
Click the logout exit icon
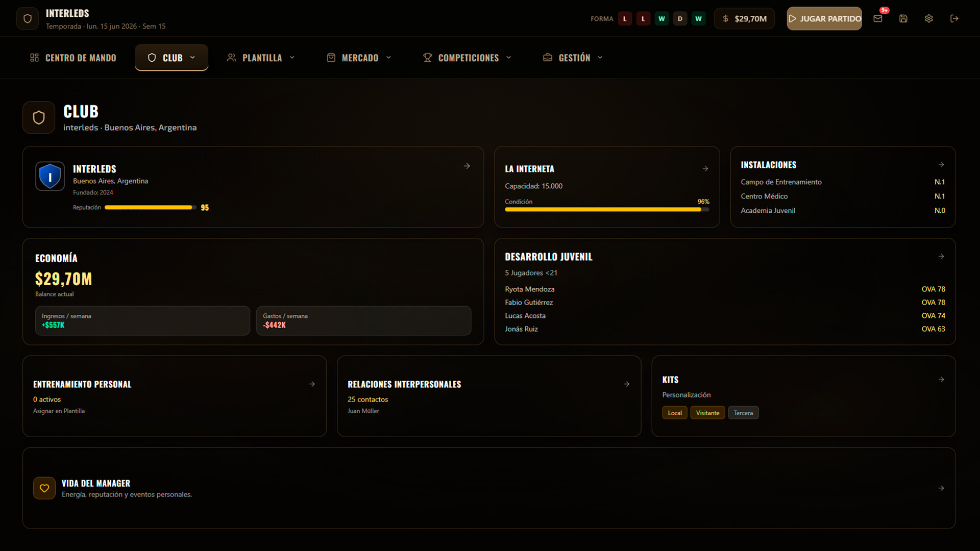point(954,18)
